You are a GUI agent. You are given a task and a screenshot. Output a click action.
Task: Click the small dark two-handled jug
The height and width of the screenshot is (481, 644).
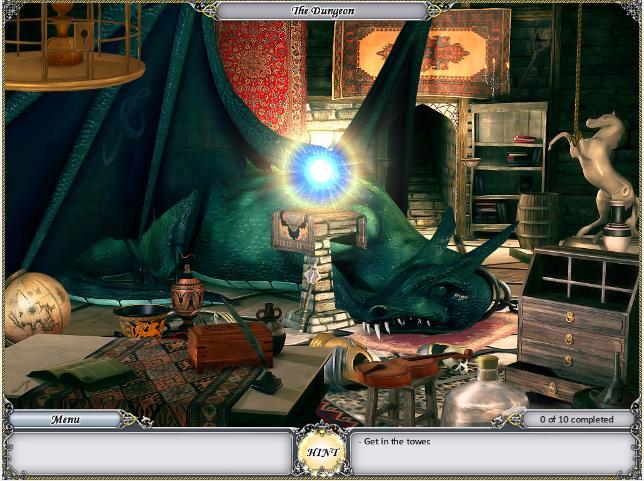[x=273, y=327]
